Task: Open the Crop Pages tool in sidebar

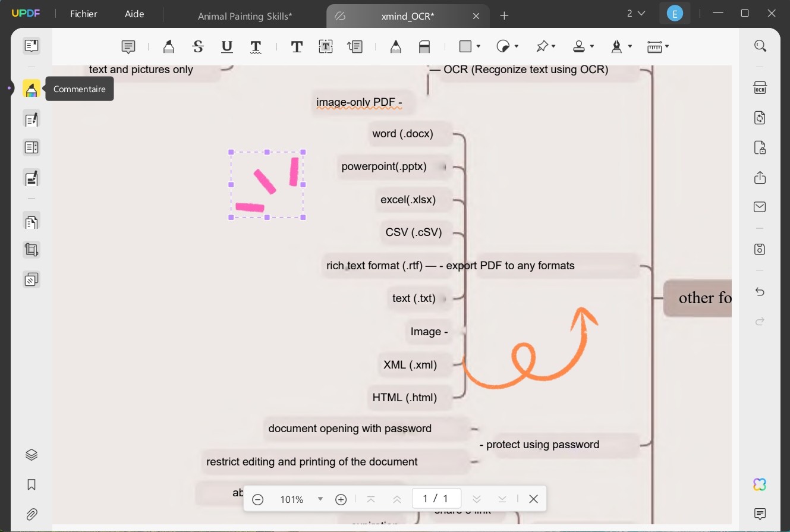Action: coord(32,250)
